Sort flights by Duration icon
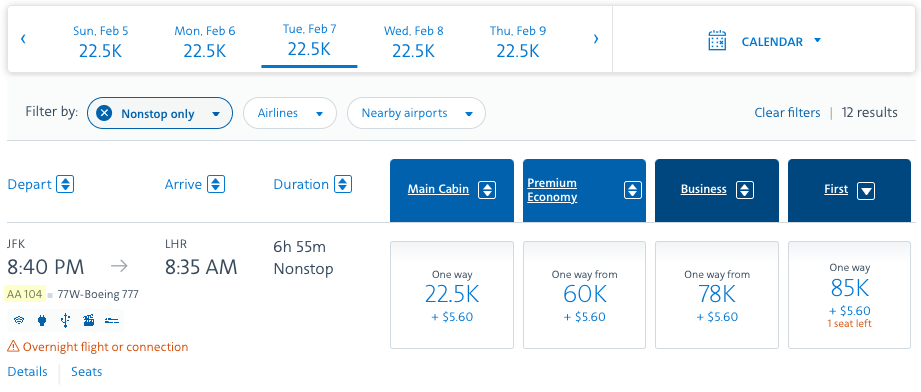This screenshot has height=392, width=921. [x=343, y=185]
